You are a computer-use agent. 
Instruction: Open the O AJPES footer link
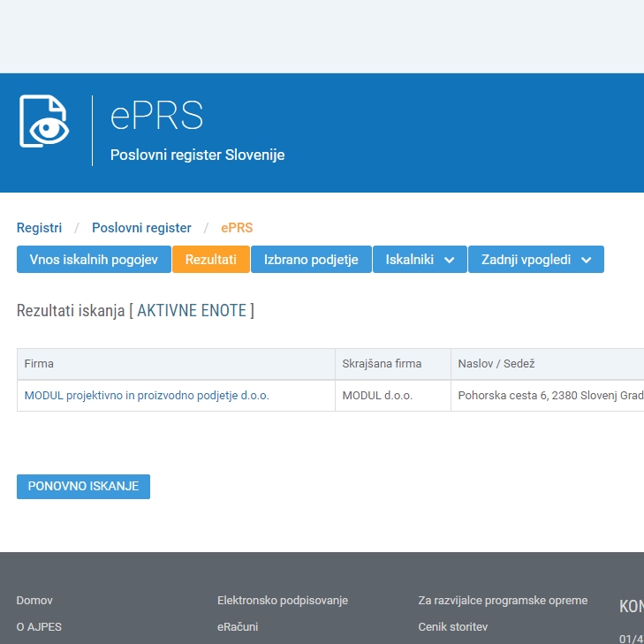39,627
